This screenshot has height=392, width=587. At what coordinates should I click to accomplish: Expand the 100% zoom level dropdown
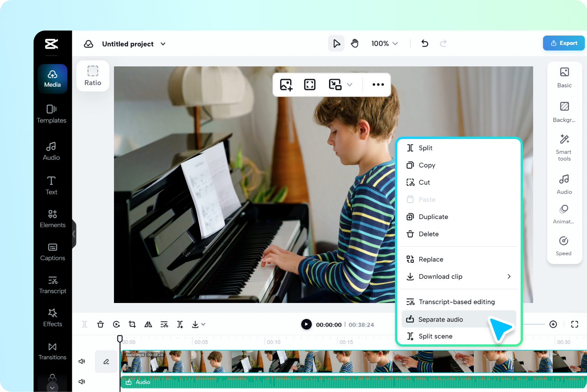click(384, 43)
